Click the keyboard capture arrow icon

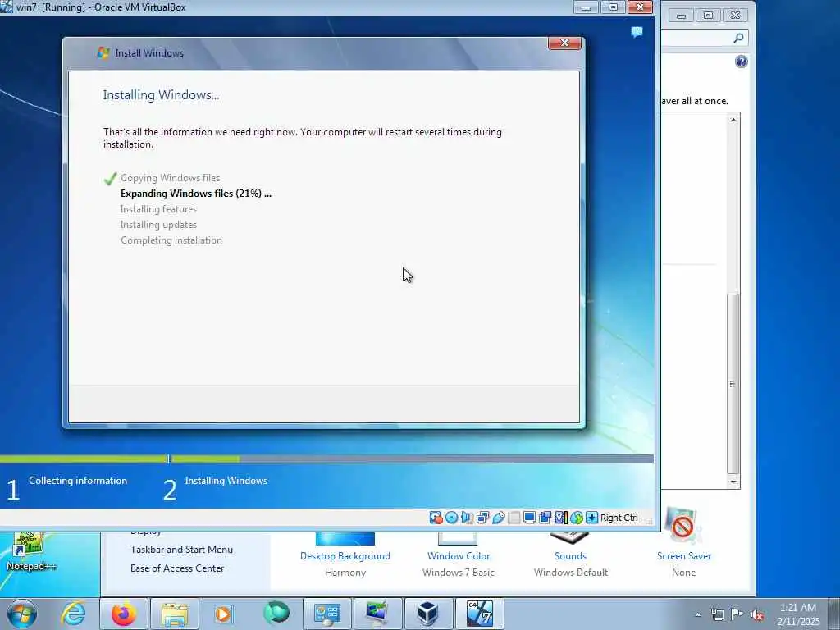[591, 518]
